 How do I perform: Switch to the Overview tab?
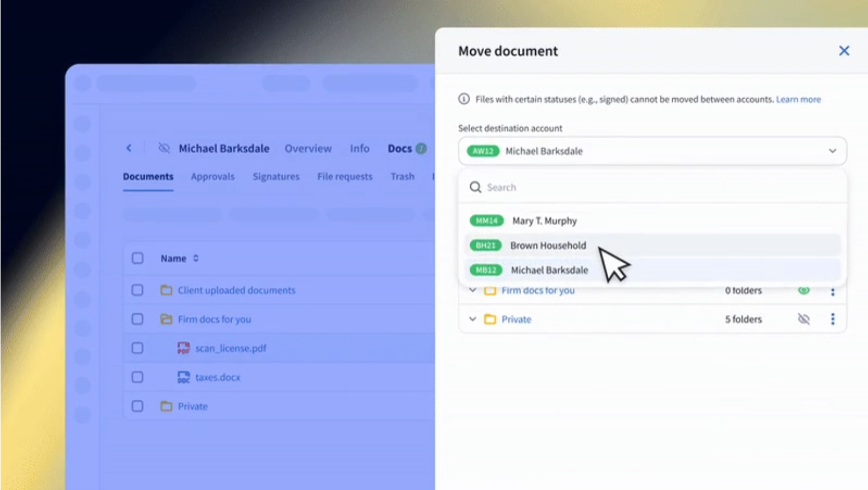(x=308, y=149)
